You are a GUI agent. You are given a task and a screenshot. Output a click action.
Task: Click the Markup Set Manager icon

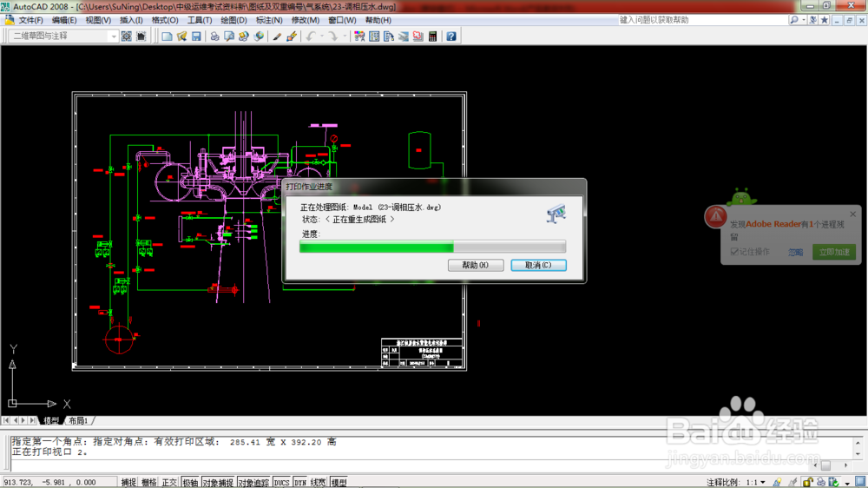tap(418, 36)
